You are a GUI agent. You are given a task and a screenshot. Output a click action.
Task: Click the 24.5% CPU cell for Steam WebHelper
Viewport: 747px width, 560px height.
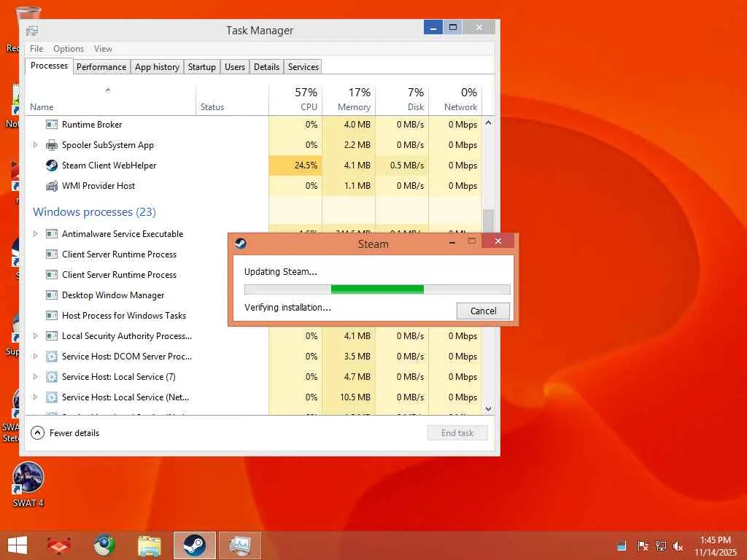click(296, 166)
